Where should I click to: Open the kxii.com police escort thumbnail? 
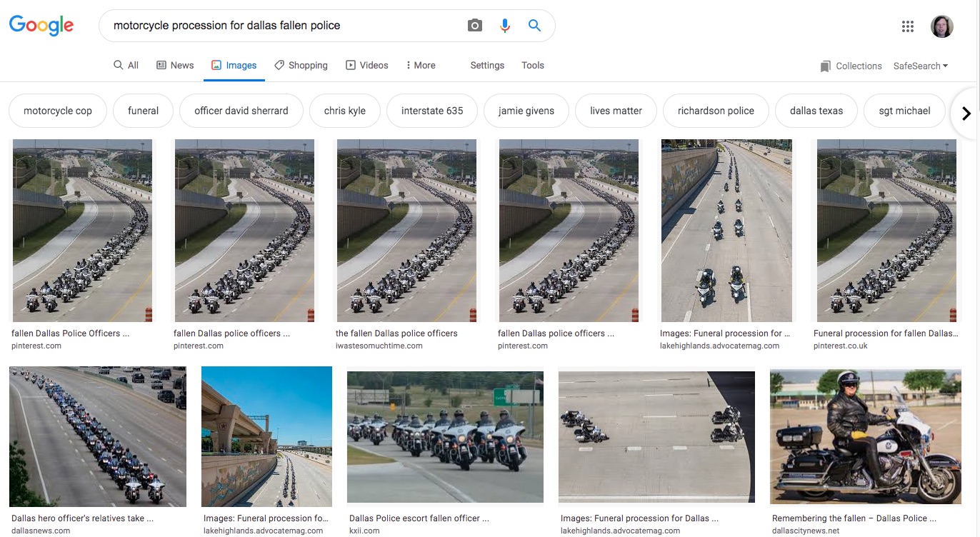coord(445,437)
